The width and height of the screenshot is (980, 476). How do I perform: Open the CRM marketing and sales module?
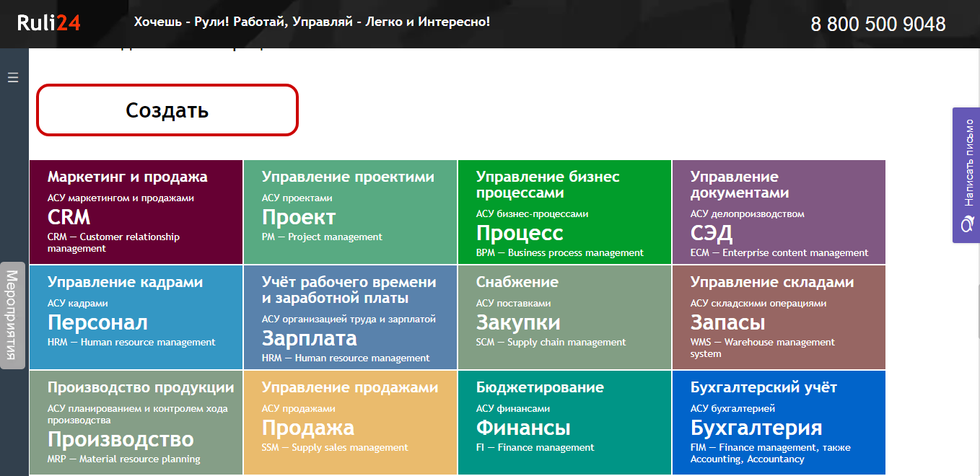coord(136,211)
